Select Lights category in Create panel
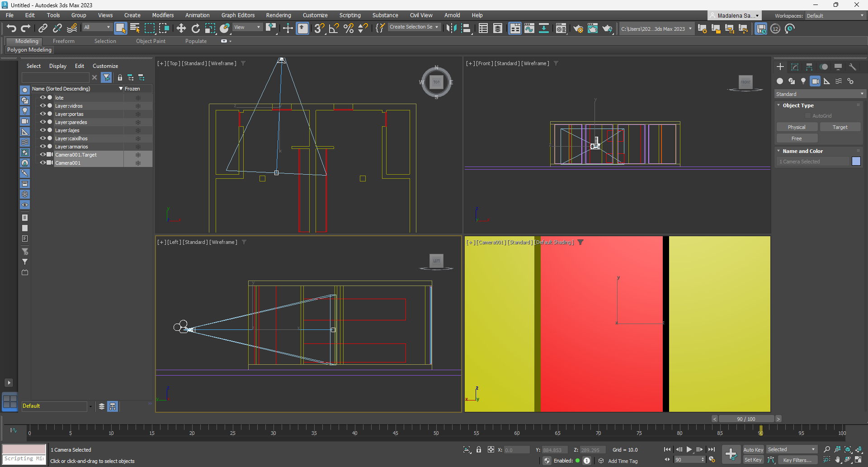This screenshot has width=868, height=467. click(803, 81)
